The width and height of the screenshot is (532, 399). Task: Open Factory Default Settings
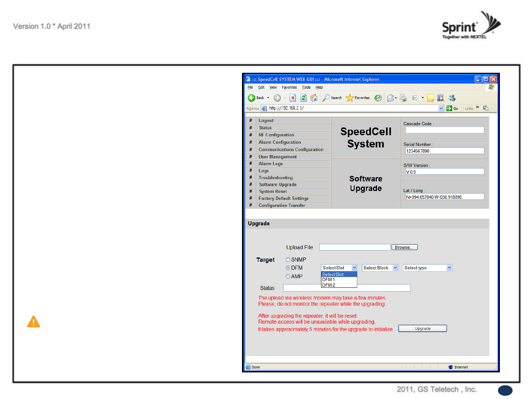tap(283, 198)
